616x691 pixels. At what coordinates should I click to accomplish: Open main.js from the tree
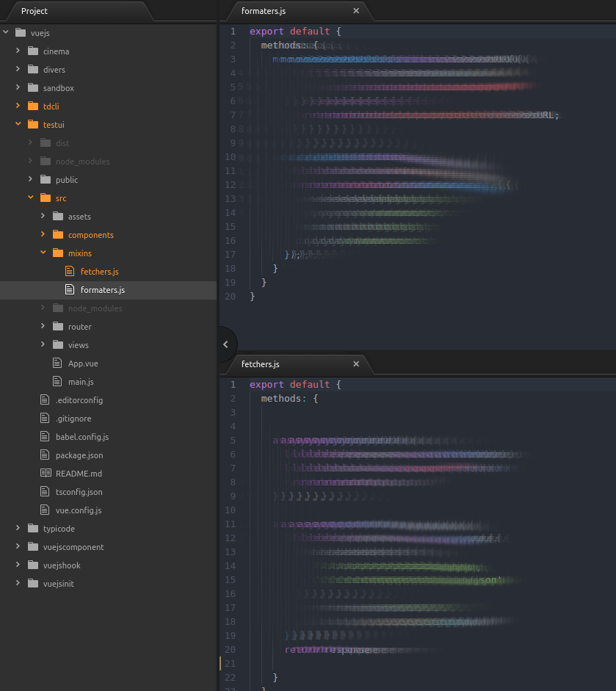coord(81,382)
